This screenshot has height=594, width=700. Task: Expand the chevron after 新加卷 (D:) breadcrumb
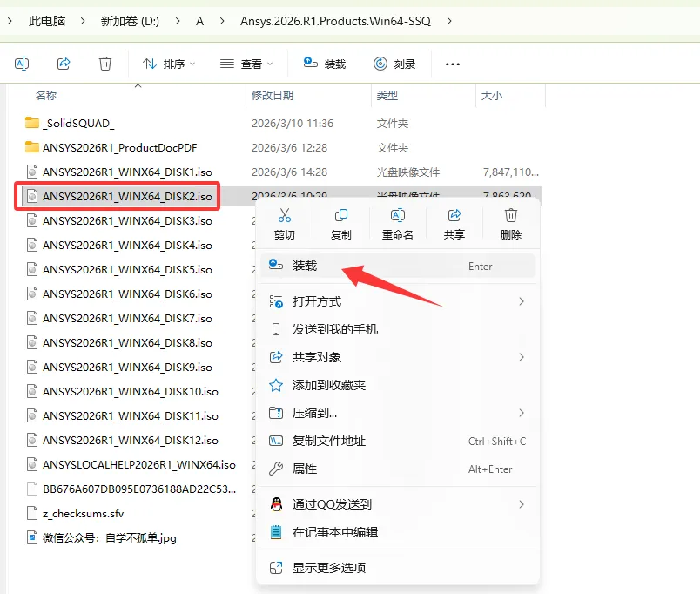click(x=178, y=21)
